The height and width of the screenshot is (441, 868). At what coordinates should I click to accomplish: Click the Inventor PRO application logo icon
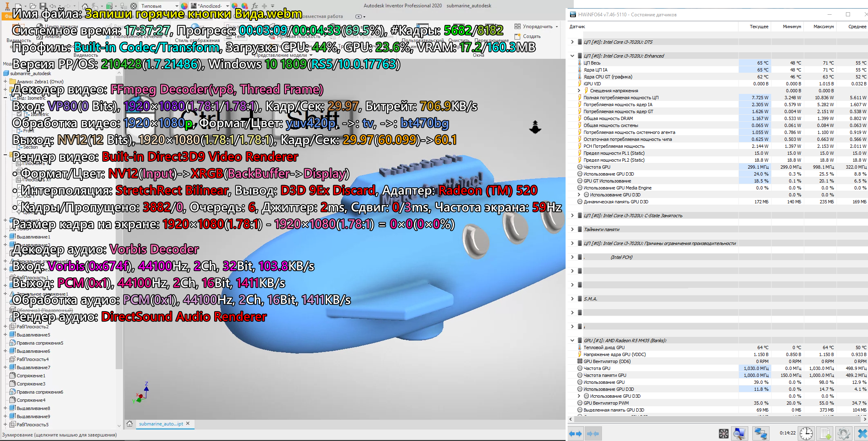tap(7, 6)
